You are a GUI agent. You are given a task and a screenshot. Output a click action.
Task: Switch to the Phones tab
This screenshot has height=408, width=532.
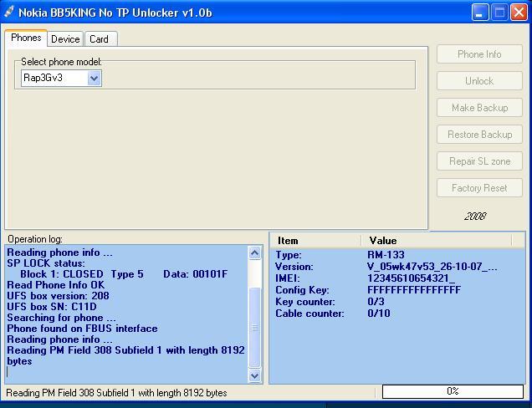coord(26,38)
